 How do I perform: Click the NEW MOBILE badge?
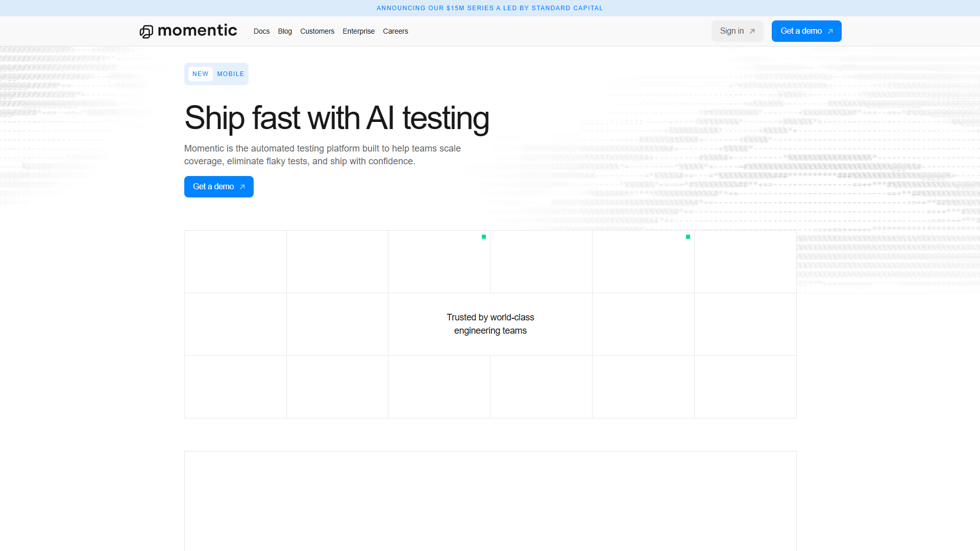pos(216,74)
